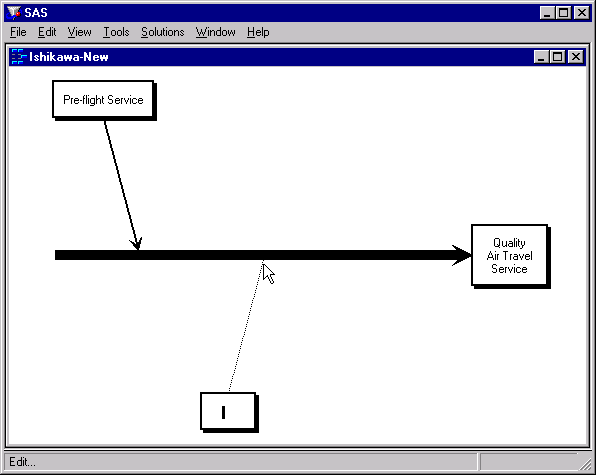Click the 'Edit...' status bar text
Viewport: 596px width, 475px height.
22,462
